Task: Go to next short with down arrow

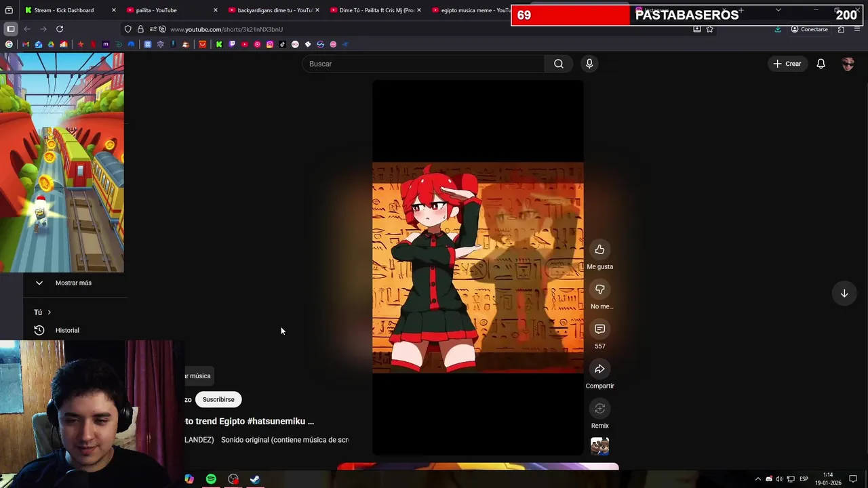Action: click(844, 293)
